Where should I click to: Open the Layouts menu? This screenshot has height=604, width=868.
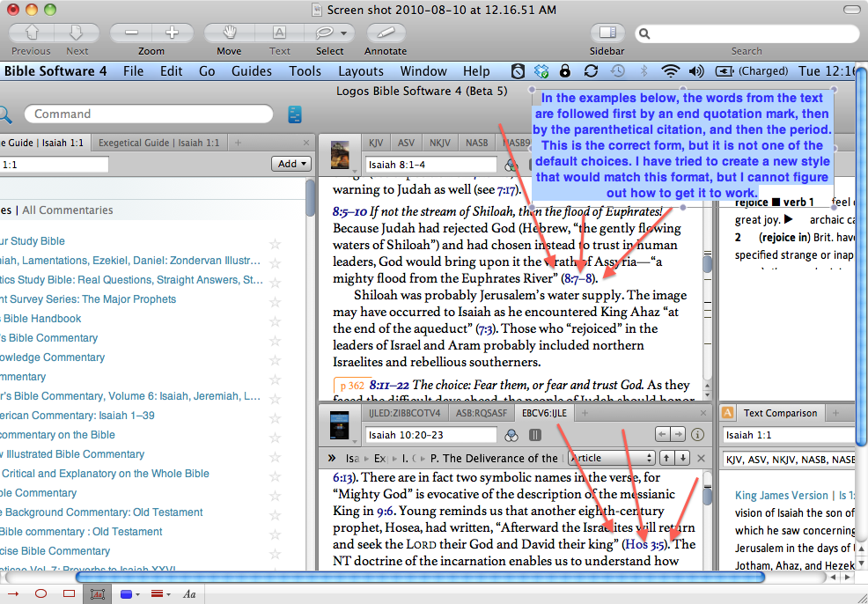[361, 71]
